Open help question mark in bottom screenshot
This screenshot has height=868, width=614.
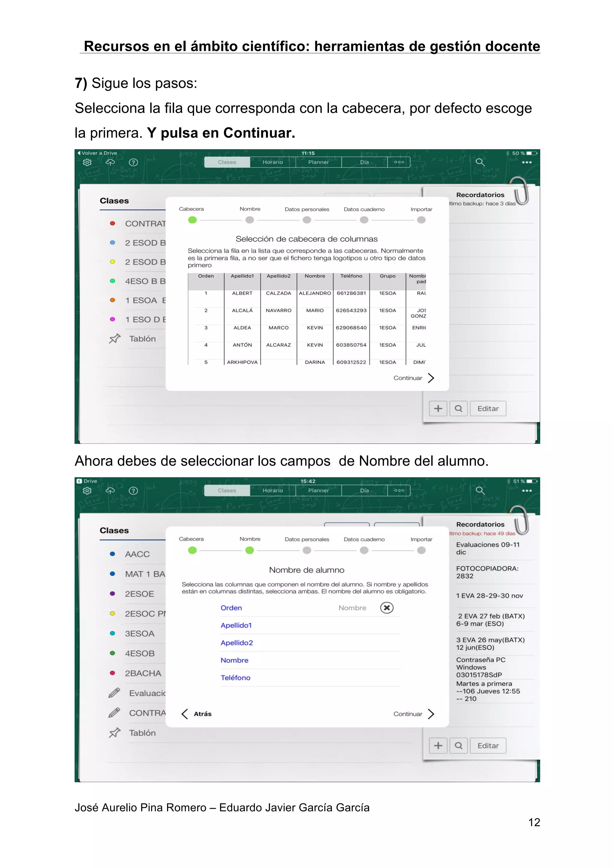(x=133, y=491)
